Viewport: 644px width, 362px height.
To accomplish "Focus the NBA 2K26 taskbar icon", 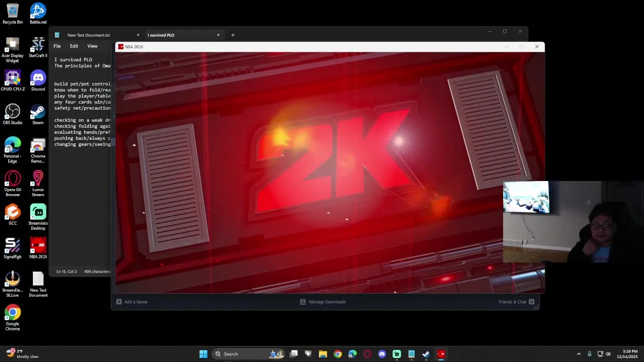I will coord(441,354).
